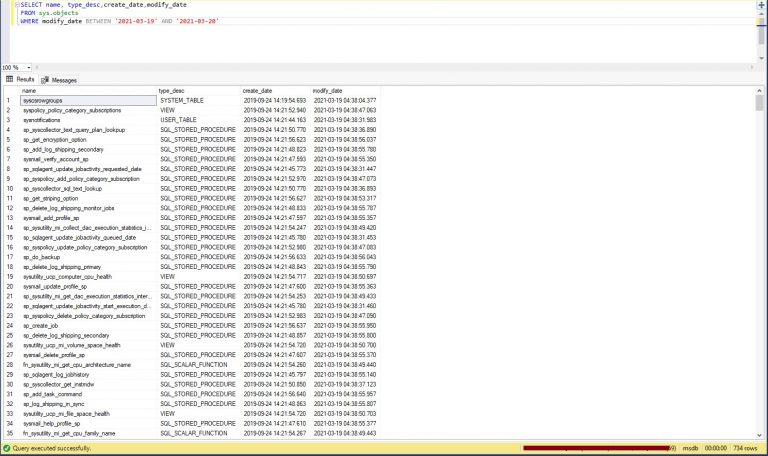Place cursor on '2021-03-20' date literal
Viewport: 768px width, 456px height.
point(197,21)
